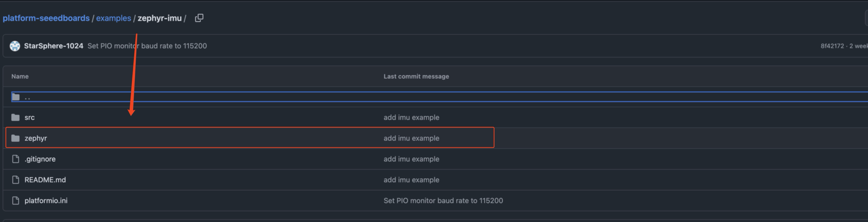
Task: Open the README.md file
Action: pos(45,180)
